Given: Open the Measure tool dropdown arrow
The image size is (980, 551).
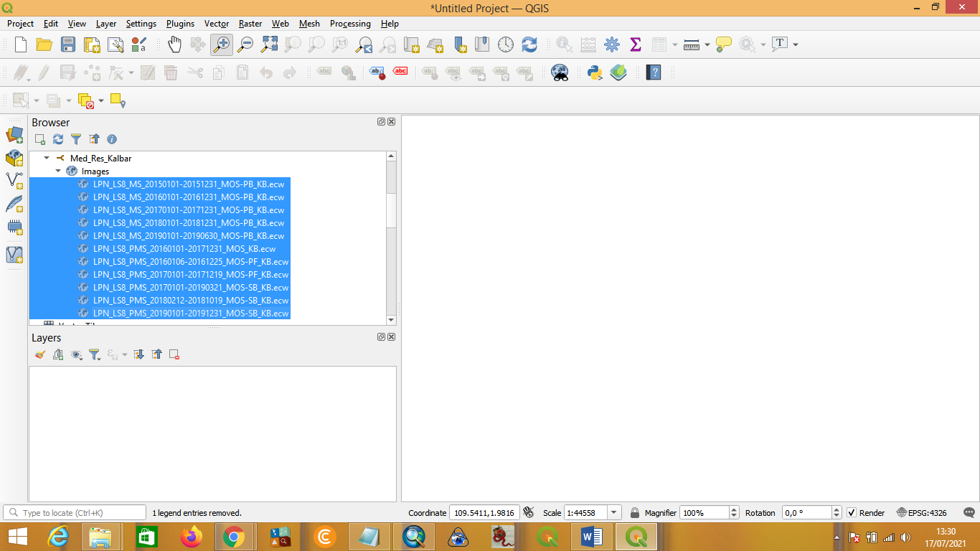Looking at the screenshot, I should coord(707,44).
